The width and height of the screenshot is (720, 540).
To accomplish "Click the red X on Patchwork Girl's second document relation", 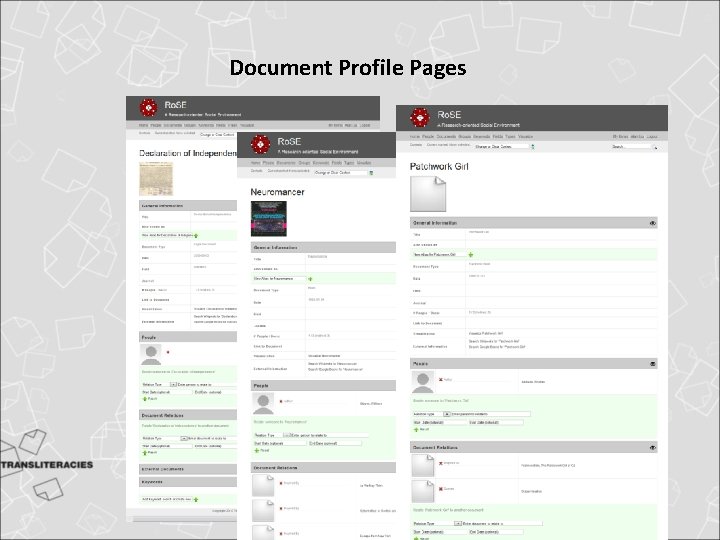I will (x=441, y=489).
